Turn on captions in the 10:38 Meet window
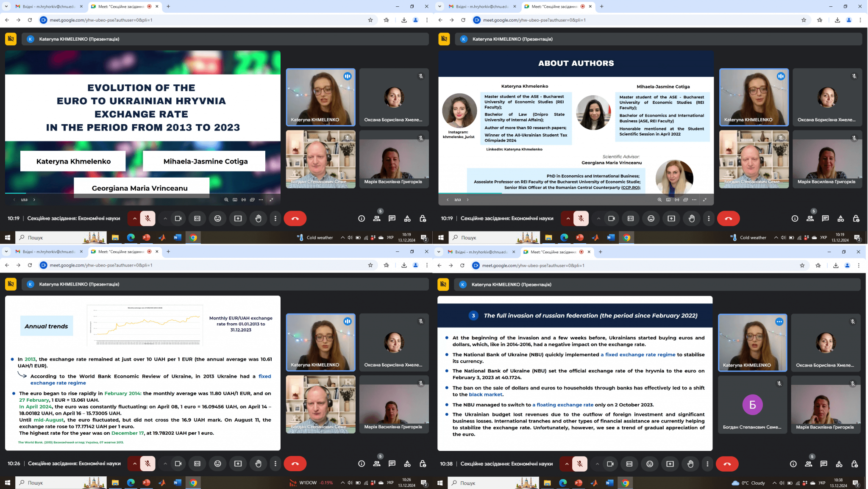 coord(629,464)
